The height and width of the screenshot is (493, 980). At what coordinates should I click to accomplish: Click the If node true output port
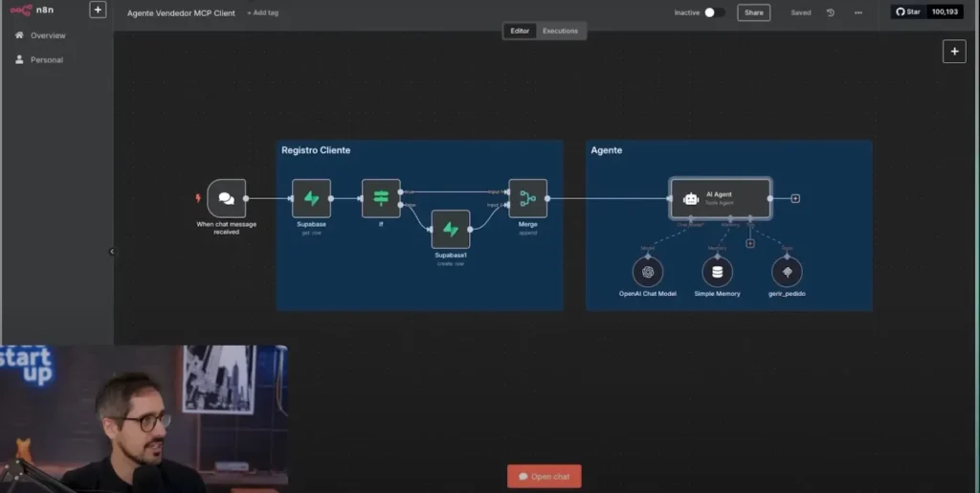(401, 191)
